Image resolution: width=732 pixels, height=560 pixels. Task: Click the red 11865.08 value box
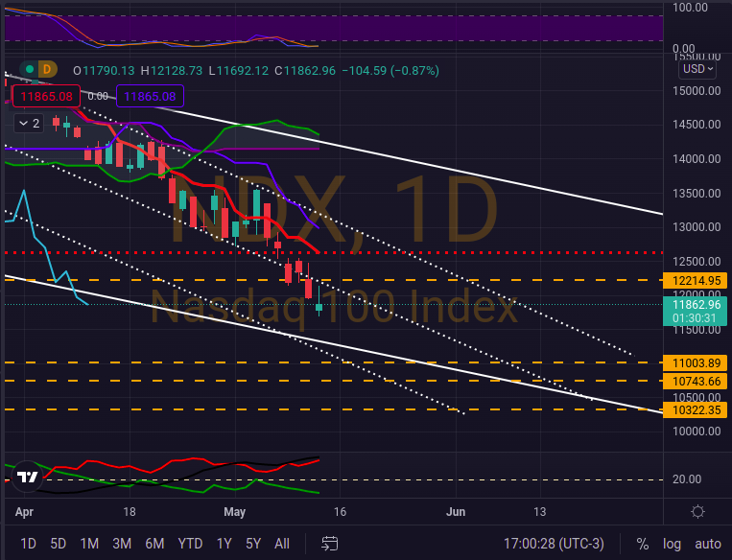coord(46,97)
